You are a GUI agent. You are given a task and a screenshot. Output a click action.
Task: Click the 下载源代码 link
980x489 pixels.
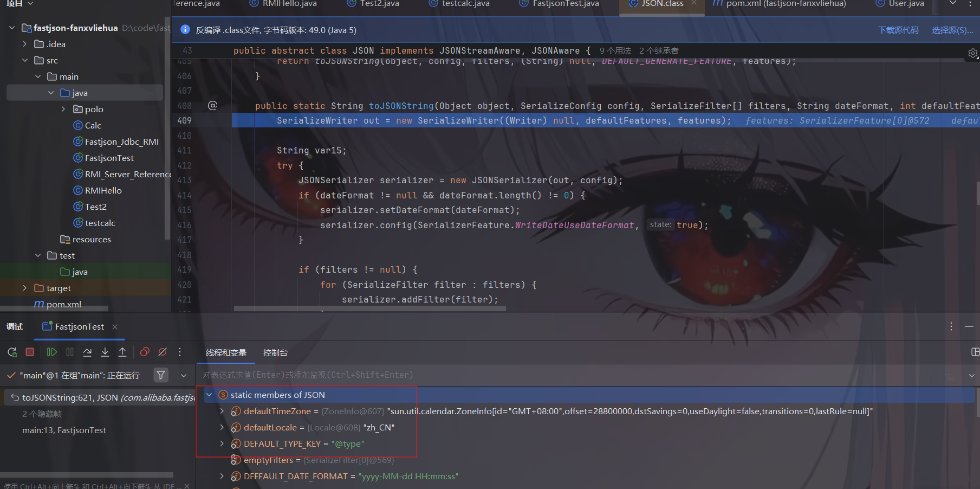[898, 30]
